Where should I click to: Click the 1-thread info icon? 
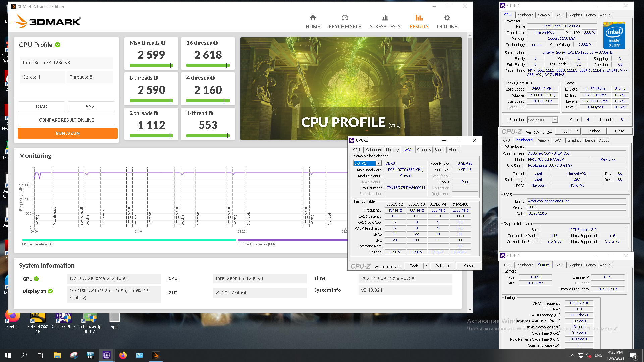coord(211,113)
